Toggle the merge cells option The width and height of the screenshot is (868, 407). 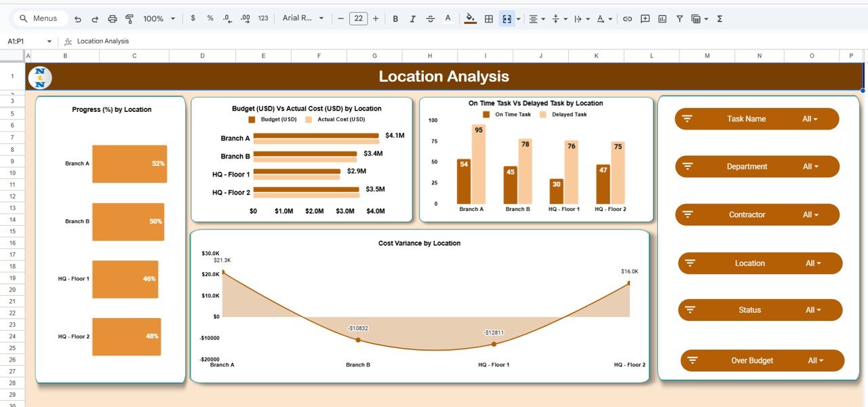pyautogui.click(x=505, y=18)
